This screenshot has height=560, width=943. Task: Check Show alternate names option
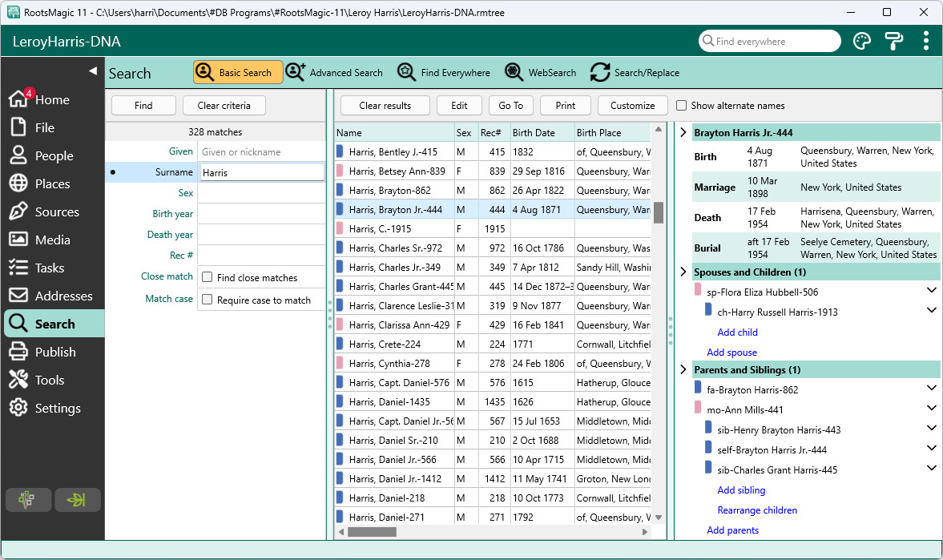[681, 106]
